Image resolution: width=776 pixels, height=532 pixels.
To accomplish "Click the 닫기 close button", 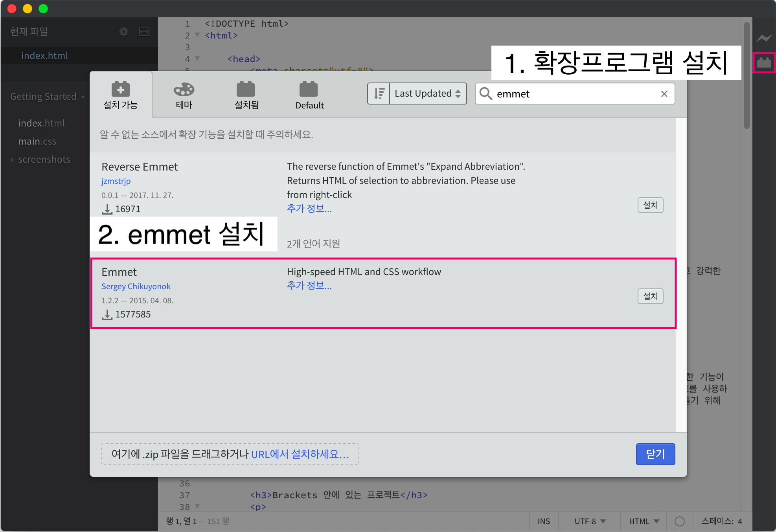I will point(655,454).
